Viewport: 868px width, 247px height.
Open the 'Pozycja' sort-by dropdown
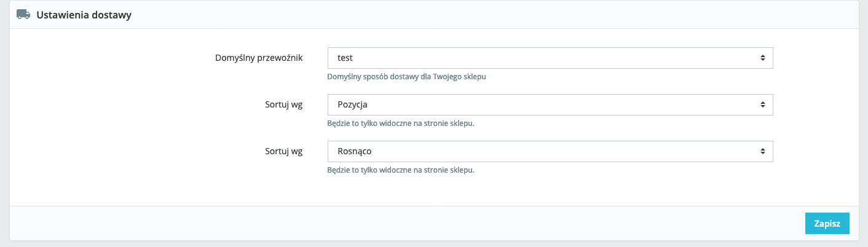[x=550, y=104]
